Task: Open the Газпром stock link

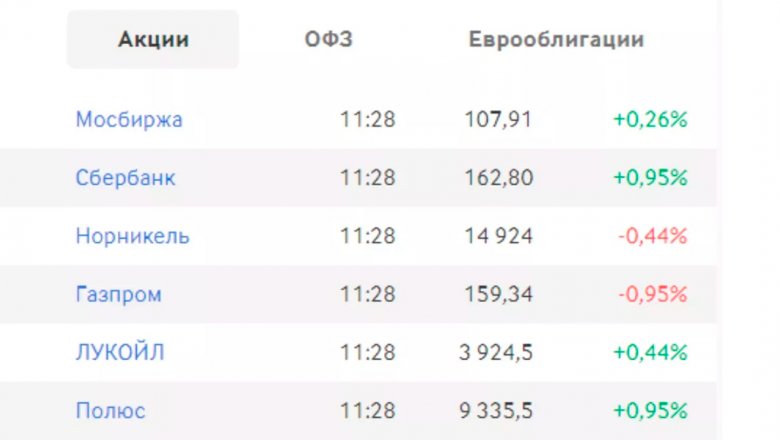Action: (118, 294)
